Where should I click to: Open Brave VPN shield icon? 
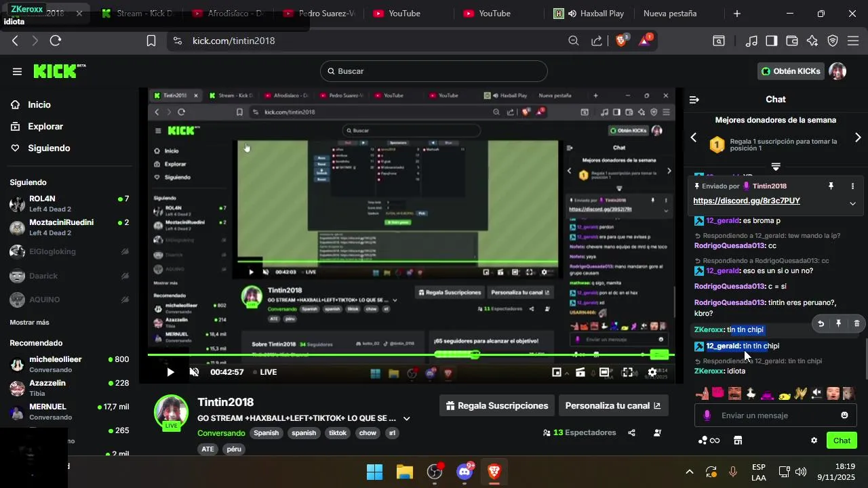[x=833, y=41]
